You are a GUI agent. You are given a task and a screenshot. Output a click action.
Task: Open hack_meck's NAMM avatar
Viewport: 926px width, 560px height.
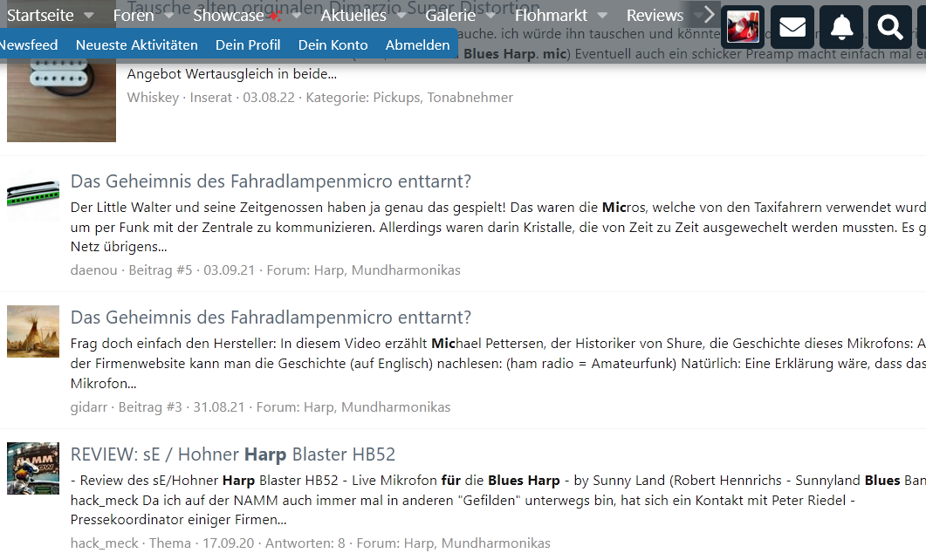33,468
